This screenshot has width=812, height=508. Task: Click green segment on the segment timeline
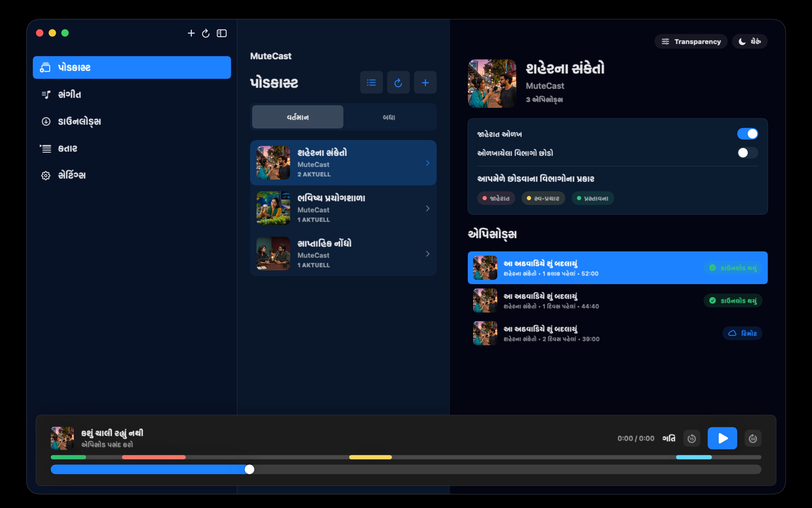pyautogui.click(x=69, y=457)
